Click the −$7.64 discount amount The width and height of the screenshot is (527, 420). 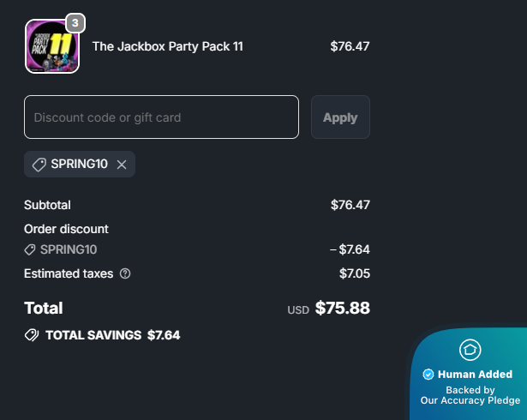(350, 249)
